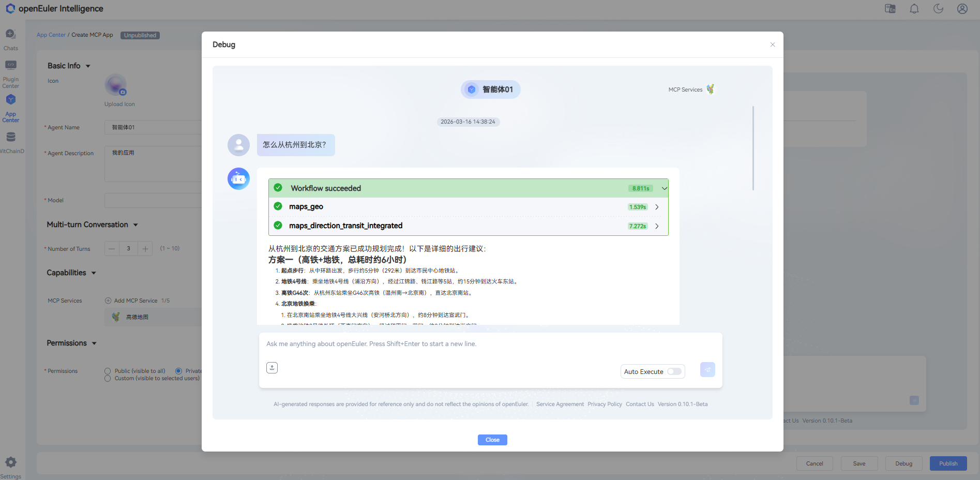Image resolution: width=980 pixels, height=480 pixels.
Task: Click the Unpublished status tag
Action: click(140, 35)
